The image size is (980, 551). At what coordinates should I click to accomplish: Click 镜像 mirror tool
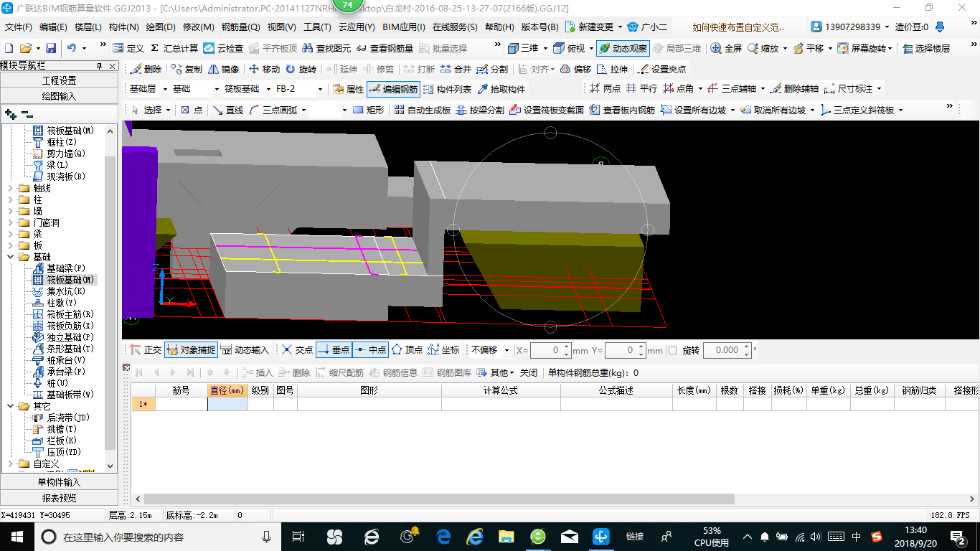pos(223,70)
